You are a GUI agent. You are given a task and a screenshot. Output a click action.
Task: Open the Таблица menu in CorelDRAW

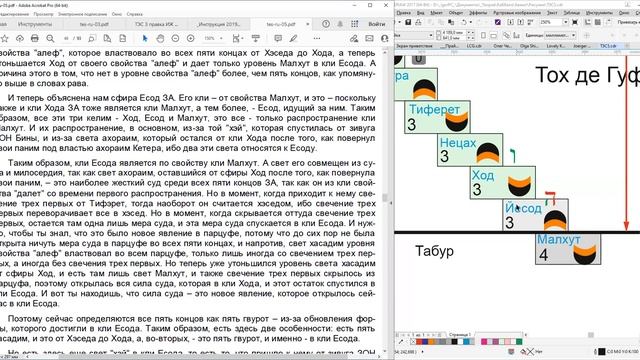[571, 13]
